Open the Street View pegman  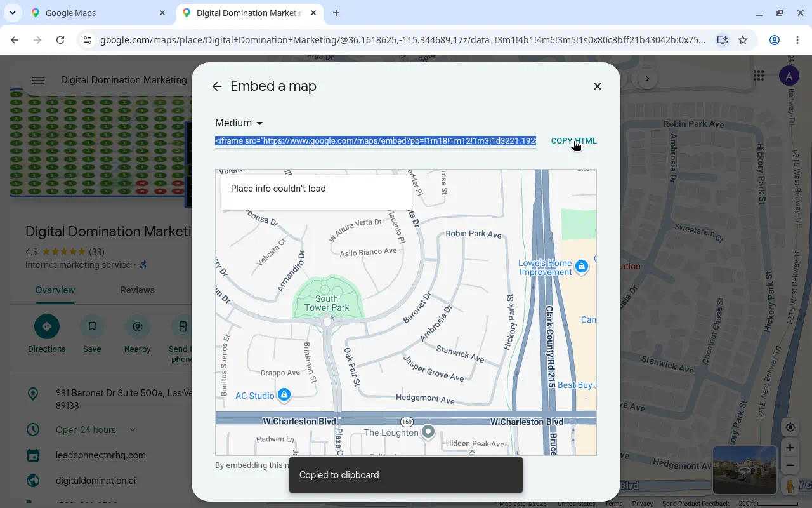pyautogui.click(x=790, y=486)
